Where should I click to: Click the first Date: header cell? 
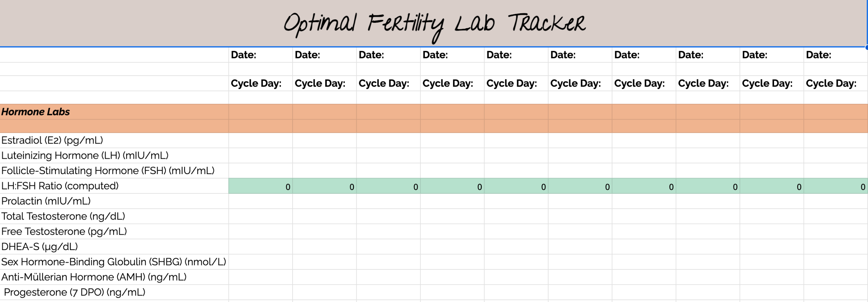(x=260, y=55)
